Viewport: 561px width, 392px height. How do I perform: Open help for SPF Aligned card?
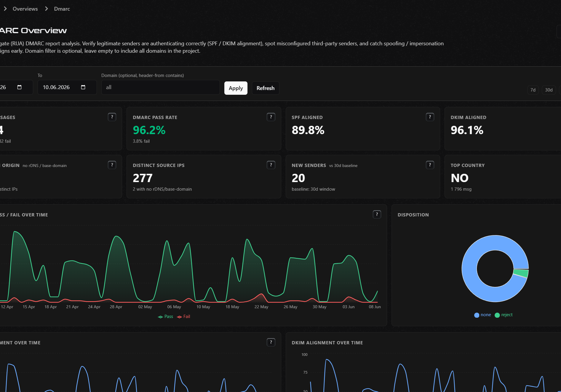[430, 117]
